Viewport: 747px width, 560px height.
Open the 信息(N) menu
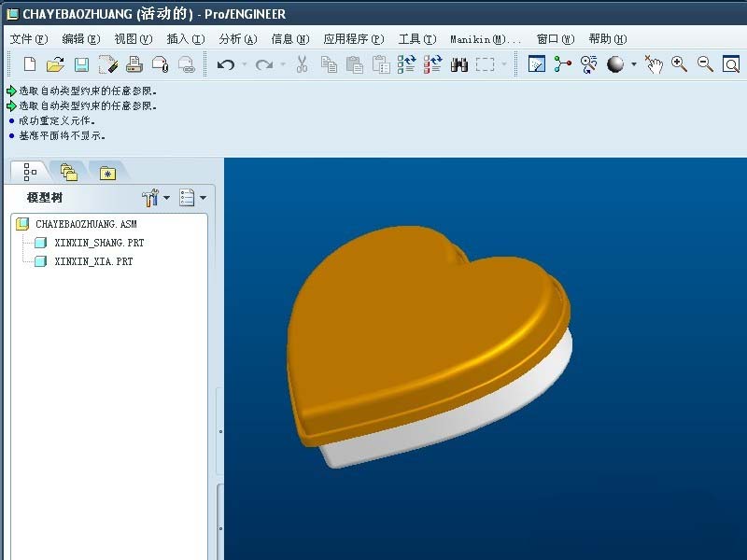click(290, 39)
